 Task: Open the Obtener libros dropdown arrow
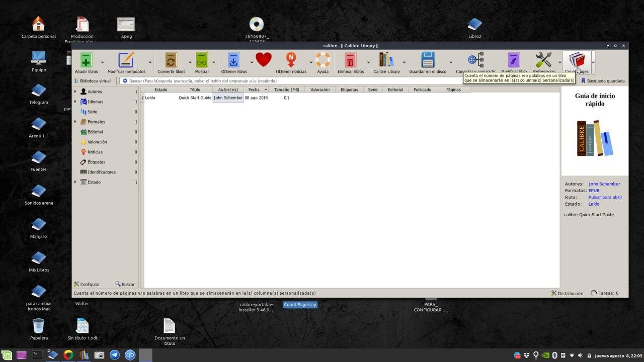252,62
